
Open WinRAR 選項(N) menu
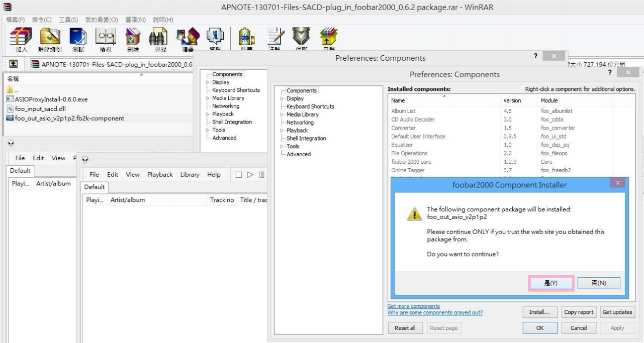[x=135, y=20]
